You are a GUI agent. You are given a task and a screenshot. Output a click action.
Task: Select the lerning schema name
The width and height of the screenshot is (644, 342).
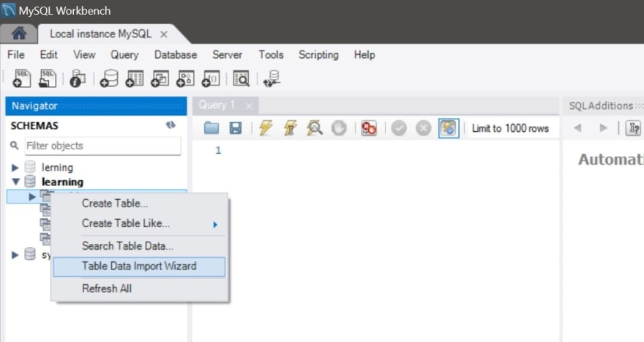coord(57,167)
